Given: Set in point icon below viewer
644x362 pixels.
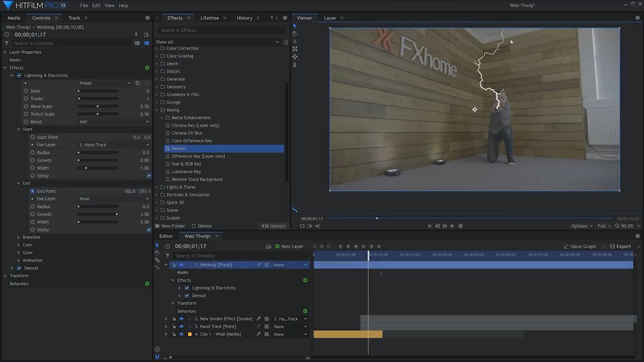Looking at the screenshot, I should point(309,226).
